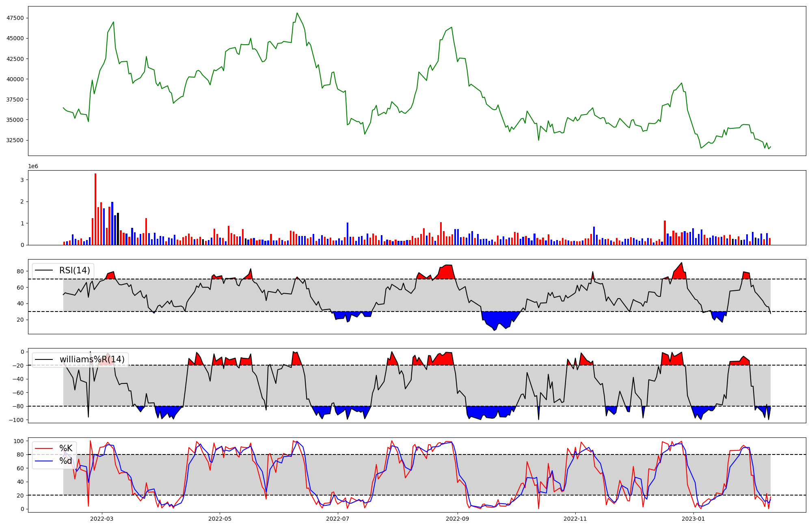
Task: Click the %d legend text
Action: click(x=66, y=461)
